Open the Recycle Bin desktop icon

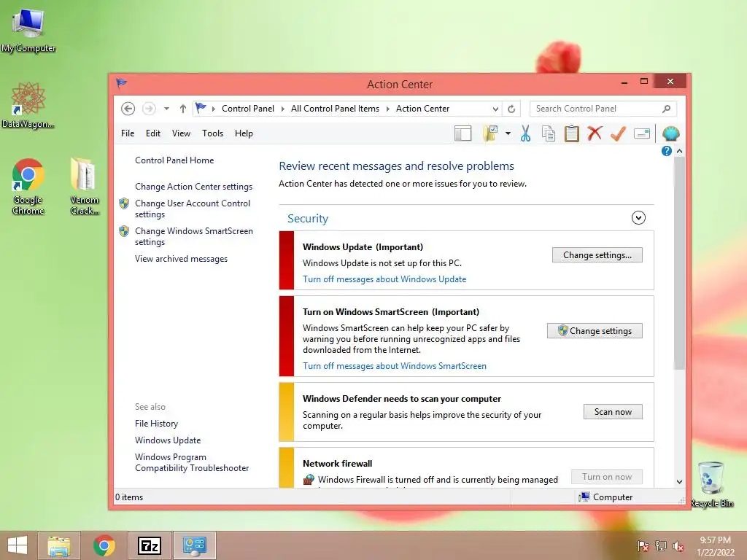point(711,484)
